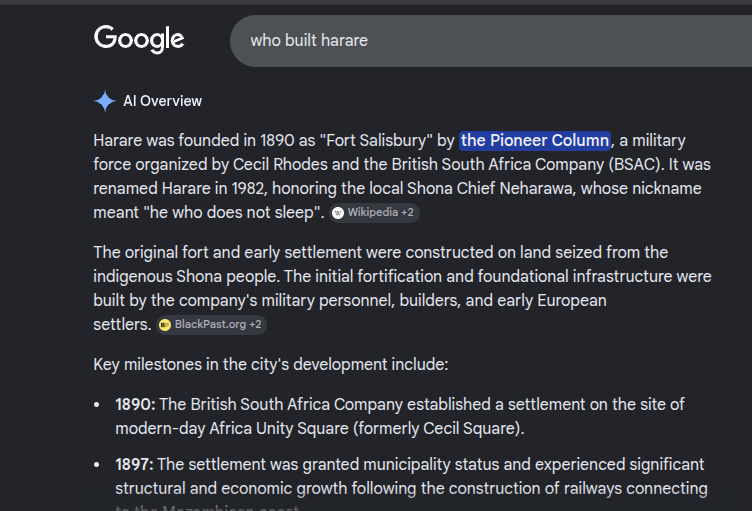Click the highlighted "the Pioneer Column" text
The height and width of the screenshot is (511, 752).
[x=535, y=141]
